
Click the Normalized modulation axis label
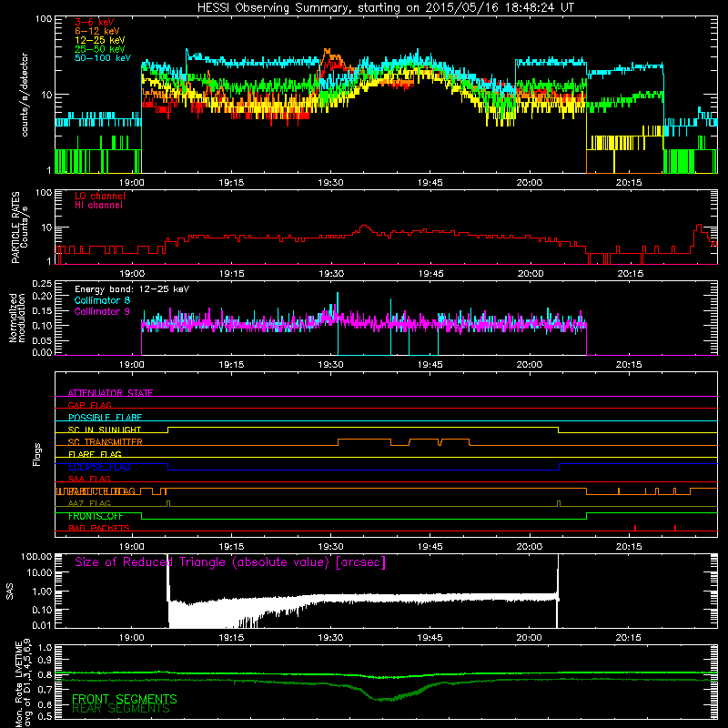click(x=17, y=318)
